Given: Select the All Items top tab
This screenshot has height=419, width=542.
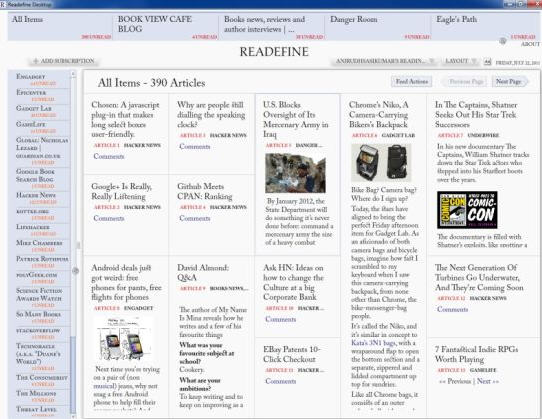Looking at the screenshot, I should pyautogui.click(x=60, y=26).
